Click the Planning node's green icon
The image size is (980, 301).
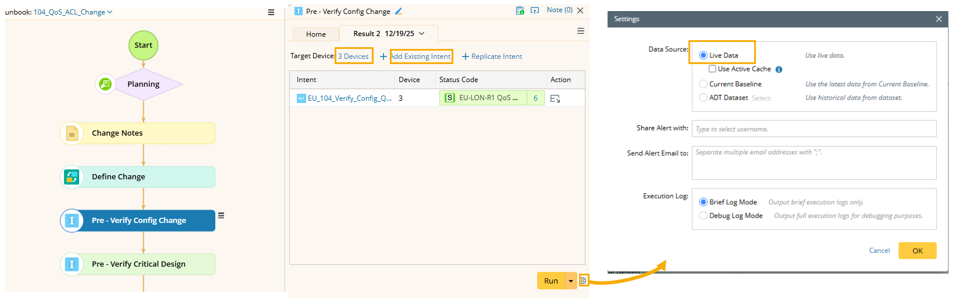105,84
